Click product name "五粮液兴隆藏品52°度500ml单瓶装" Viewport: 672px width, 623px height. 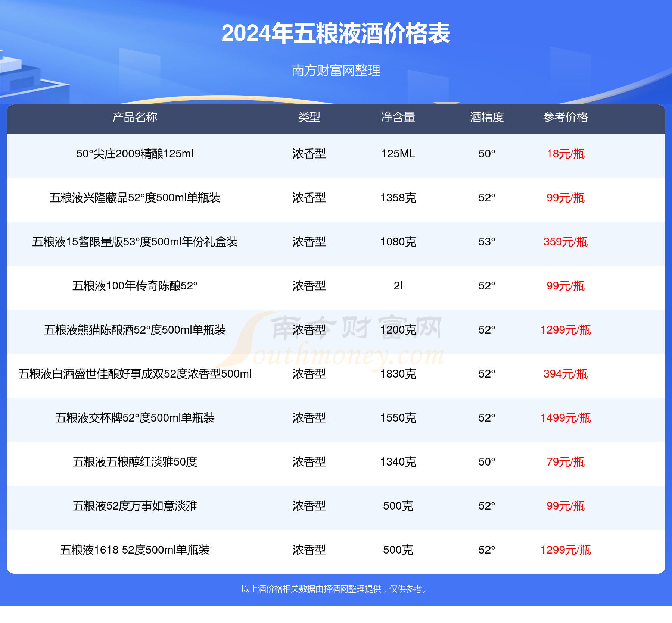135,198
